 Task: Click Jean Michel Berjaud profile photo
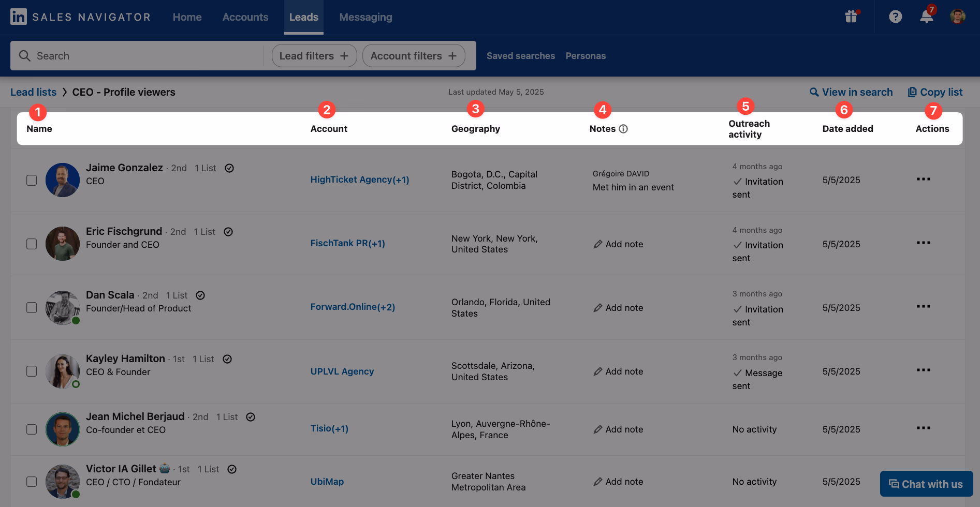tap(63, 429)
